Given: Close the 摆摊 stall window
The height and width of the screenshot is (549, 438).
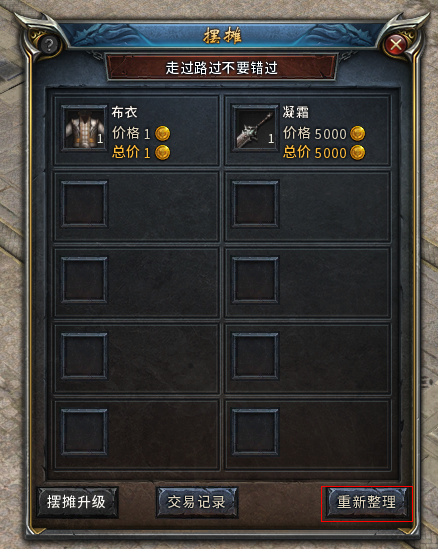Looking at the screenshot, I should [x=396, y=45].
